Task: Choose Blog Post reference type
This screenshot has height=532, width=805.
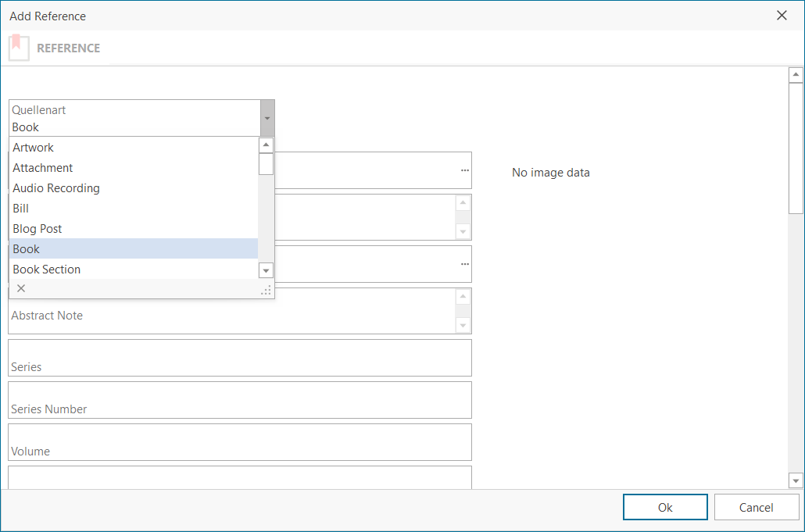Action: [38, 229]
